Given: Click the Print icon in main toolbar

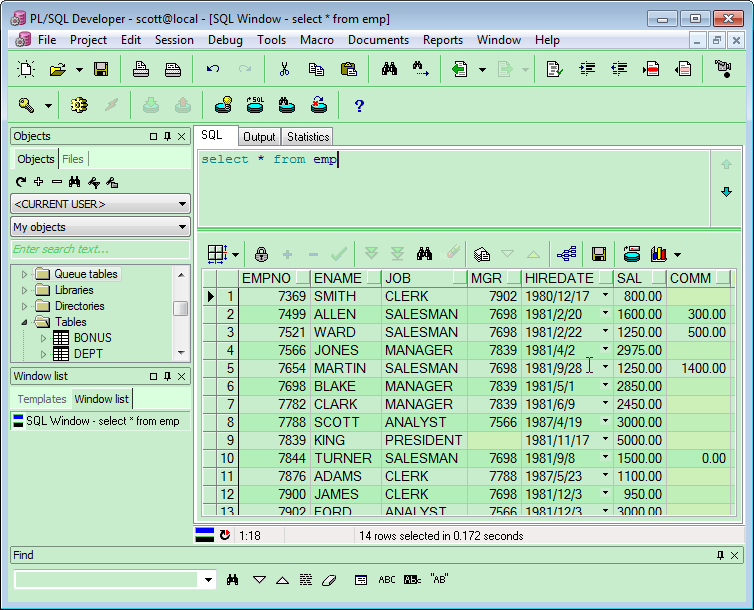Looking at the screenshot, I should (x=141, y=69).
